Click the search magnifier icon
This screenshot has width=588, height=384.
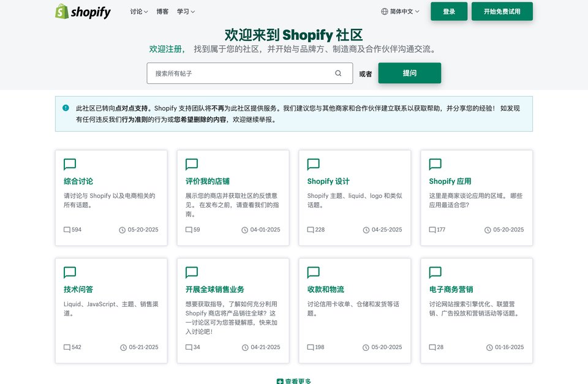click(x=338, y=73)
